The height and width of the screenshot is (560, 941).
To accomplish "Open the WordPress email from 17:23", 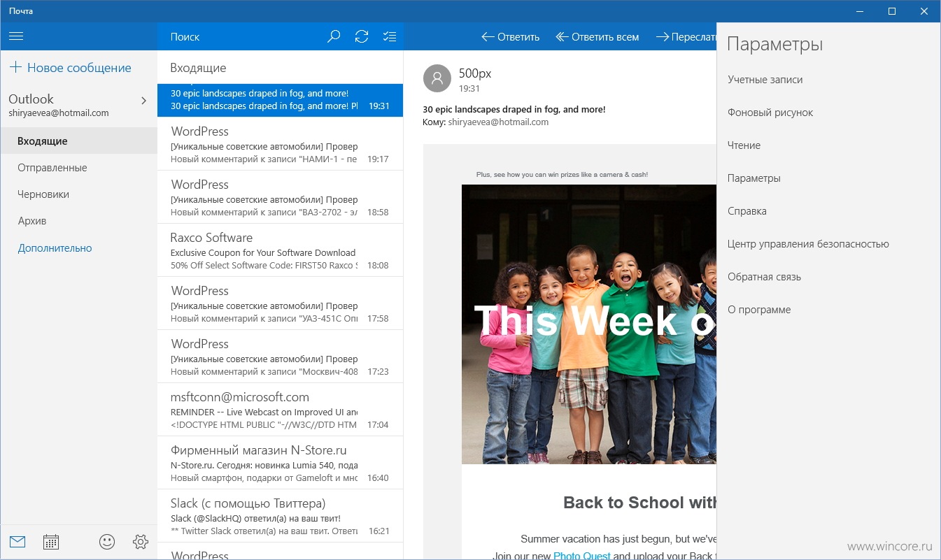I will pos(280,357).
